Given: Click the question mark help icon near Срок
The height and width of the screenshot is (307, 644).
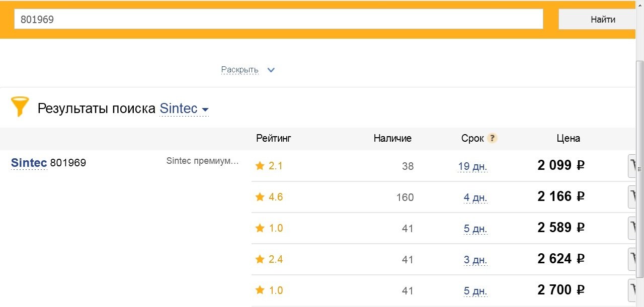Looking at the screenshot, I should pyautogui.click(x=492, y=138).
